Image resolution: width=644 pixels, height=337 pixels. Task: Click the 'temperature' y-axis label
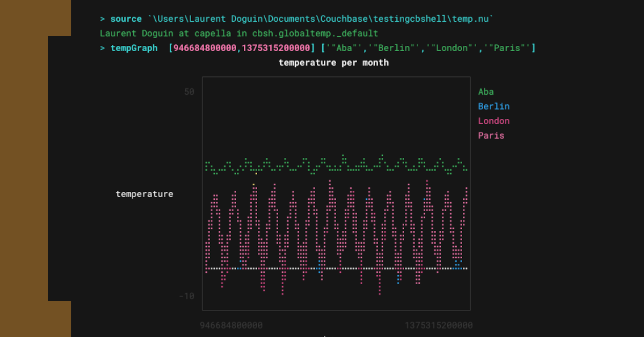[144, 194]
